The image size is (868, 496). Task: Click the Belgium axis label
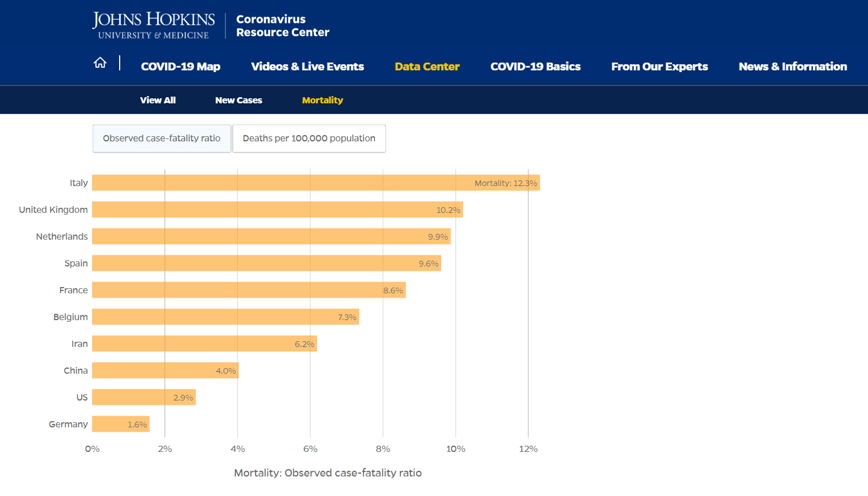click(x=70, y=317)
